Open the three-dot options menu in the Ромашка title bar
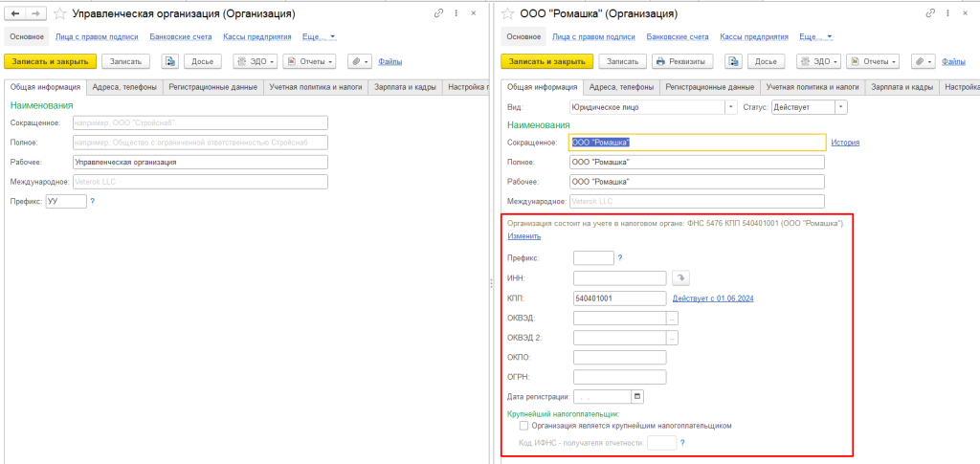The width and height of the screenshot is (980, 464). pos(947,14)
